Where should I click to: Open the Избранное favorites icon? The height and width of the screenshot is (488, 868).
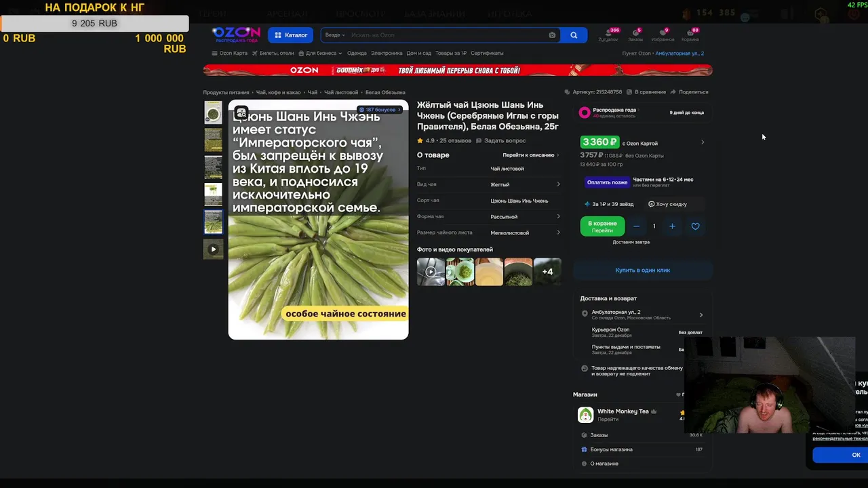pos(663,35)
